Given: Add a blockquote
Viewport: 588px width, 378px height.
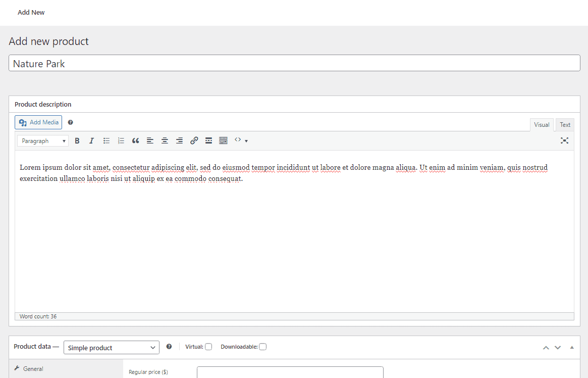Looking at the screenshot, I should pos(135,141).
